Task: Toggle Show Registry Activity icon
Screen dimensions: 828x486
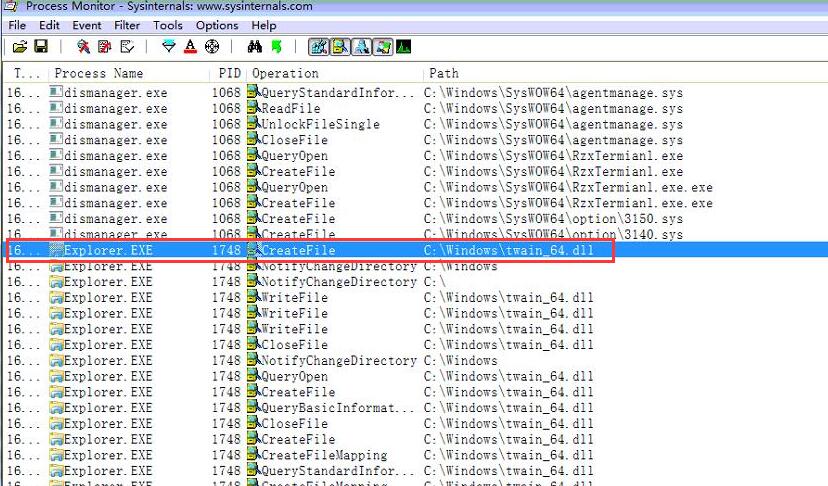Action: (318, 47)
